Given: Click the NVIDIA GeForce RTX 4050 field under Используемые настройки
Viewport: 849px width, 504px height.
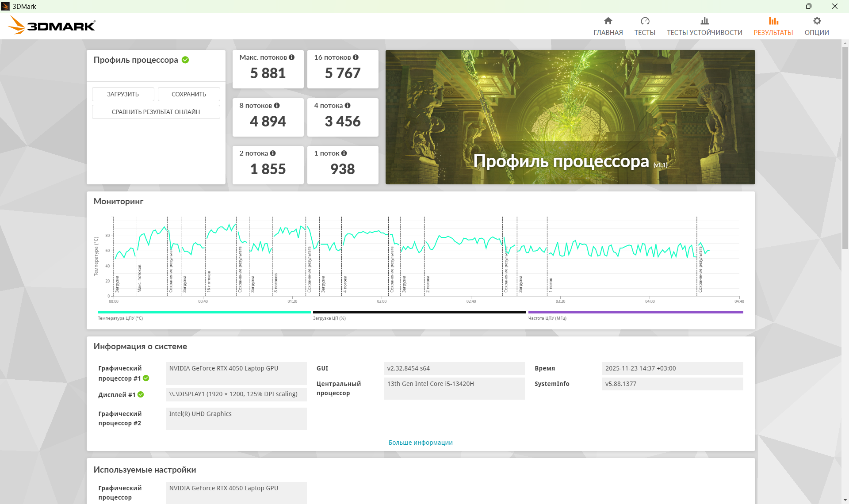Looking at the screenshot, I should coord(236,493).
